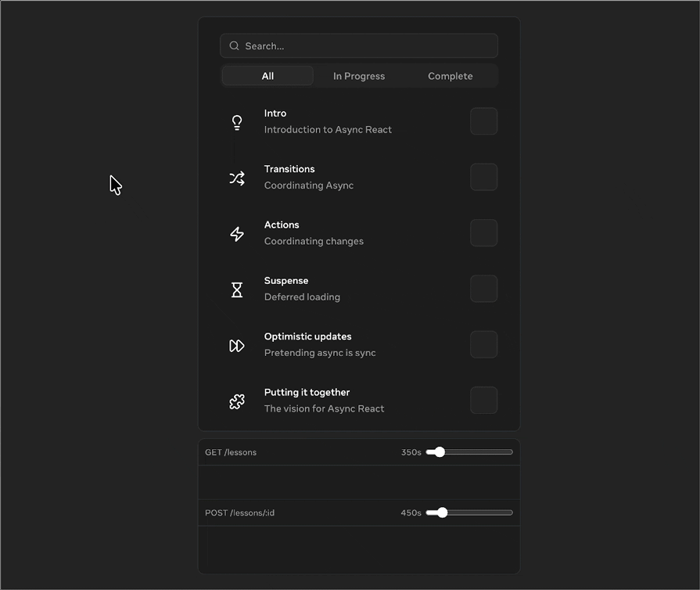
Task: Check the Intro lesson checkbox
Action: point(483,121)
